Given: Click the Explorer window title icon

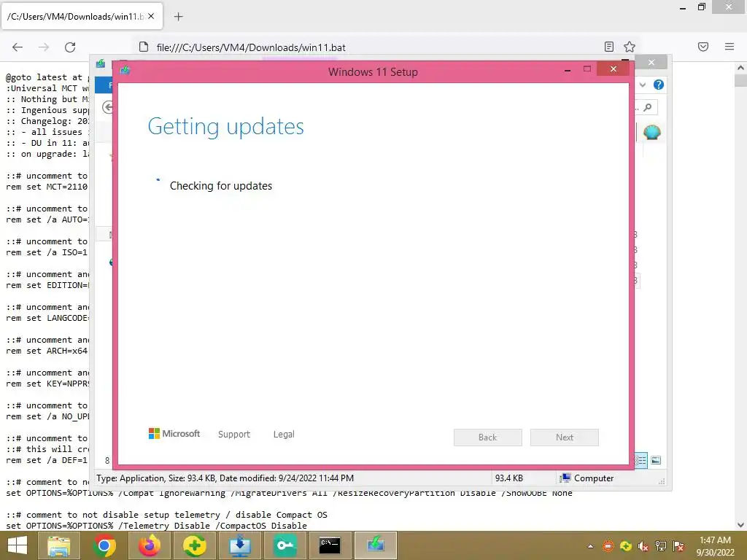Looking at the screenshot, I should pos(101,63).
